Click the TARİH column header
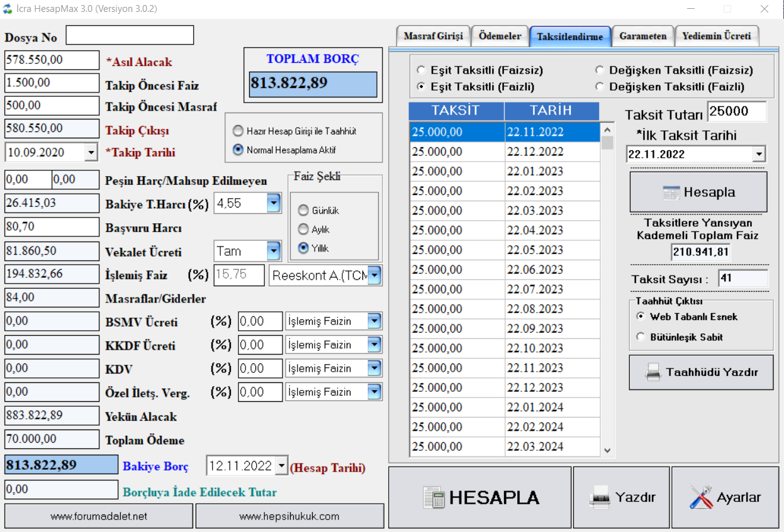The height and width of the screenshot is (532, 784). [x=552, y=111]
